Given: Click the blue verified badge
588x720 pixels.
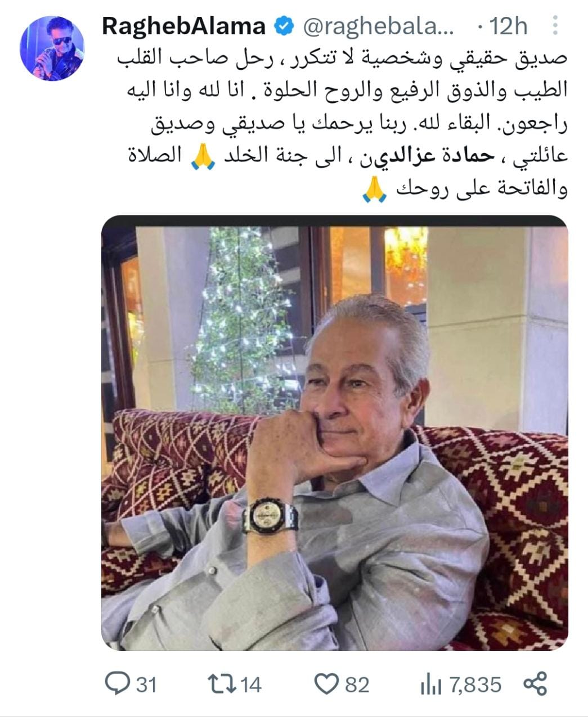Looking at the screenshot, I should [x=284, y=26].
